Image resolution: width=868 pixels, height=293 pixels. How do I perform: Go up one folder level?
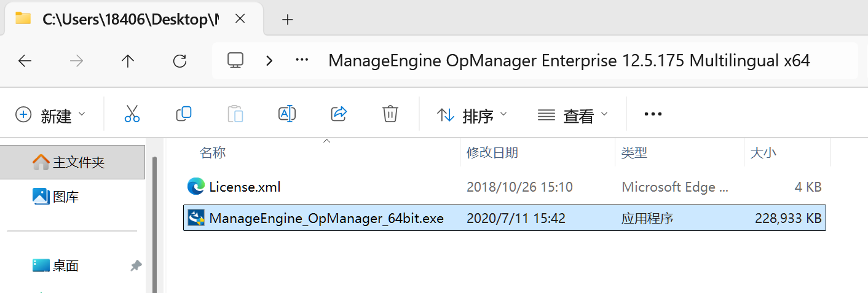[x=128, y=61]
